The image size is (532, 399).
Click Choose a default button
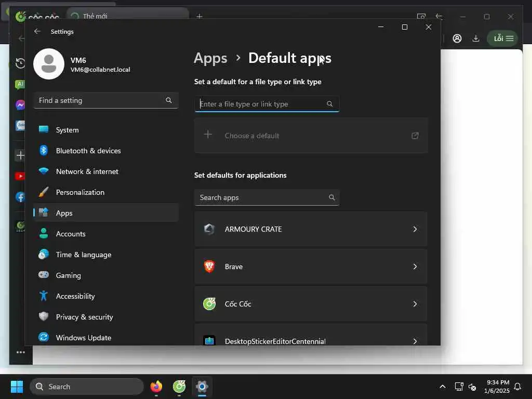(311, 136)
